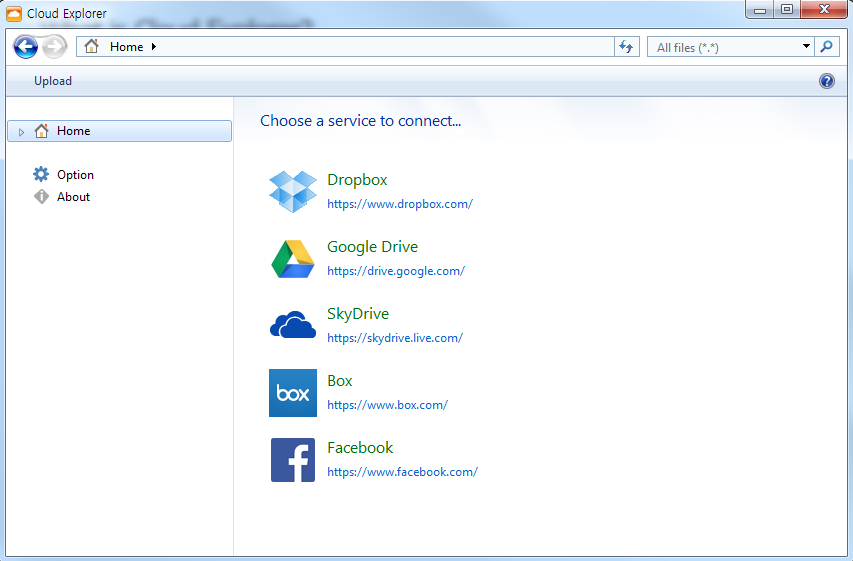This screenshot has width=853, height=561.
Task: Open Option in the sidebar
Action: click(75, 175)
